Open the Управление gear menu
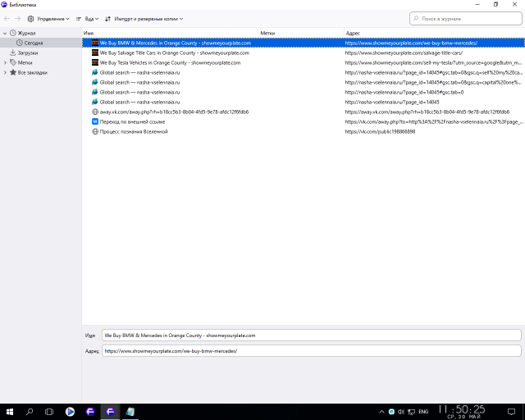 point(48,19)
